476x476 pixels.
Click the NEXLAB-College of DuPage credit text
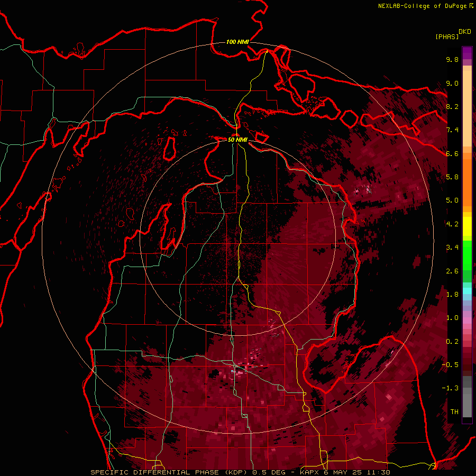[x=422, y=6]
